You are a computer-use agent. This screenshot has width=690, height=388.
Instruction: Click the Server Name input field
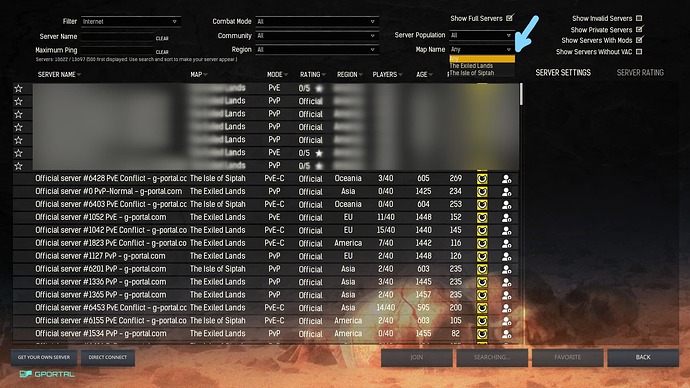[117, 37]
